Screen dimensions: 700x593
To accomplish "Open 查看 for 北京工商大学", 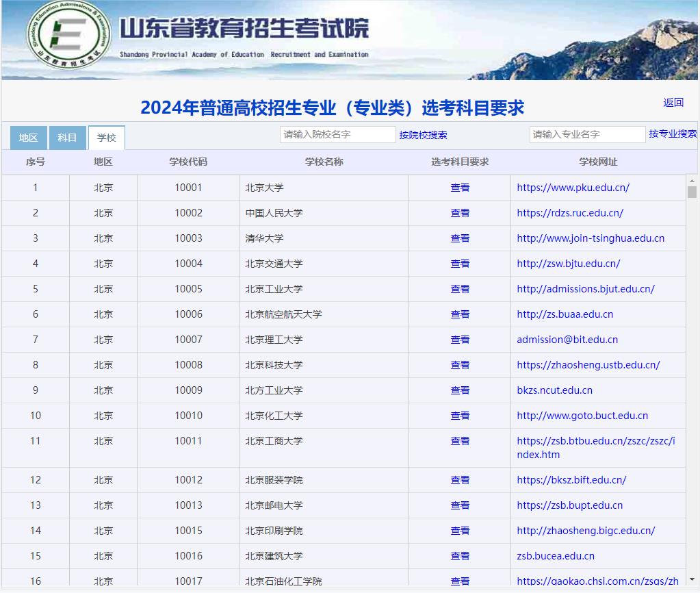I will pos(460,441).
